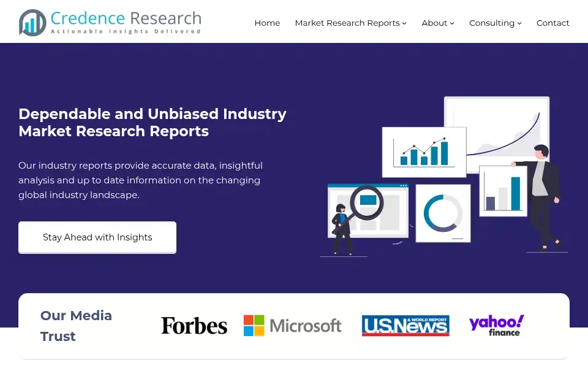Click the Our Media Trust heading
The height and width of the screenshot is (368, 588).
pyautogui.click(x=76, y=326)
